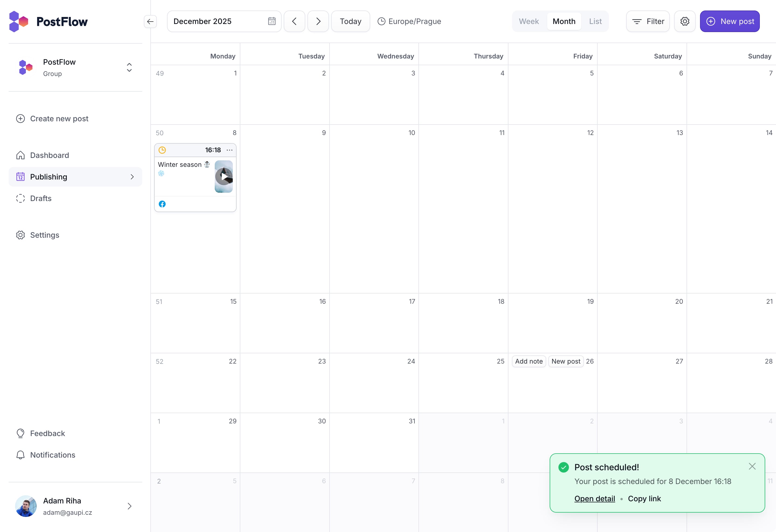Dismiss the Post scheduled notification
This screenshot has width=776, height=532.
coord(752,466)
